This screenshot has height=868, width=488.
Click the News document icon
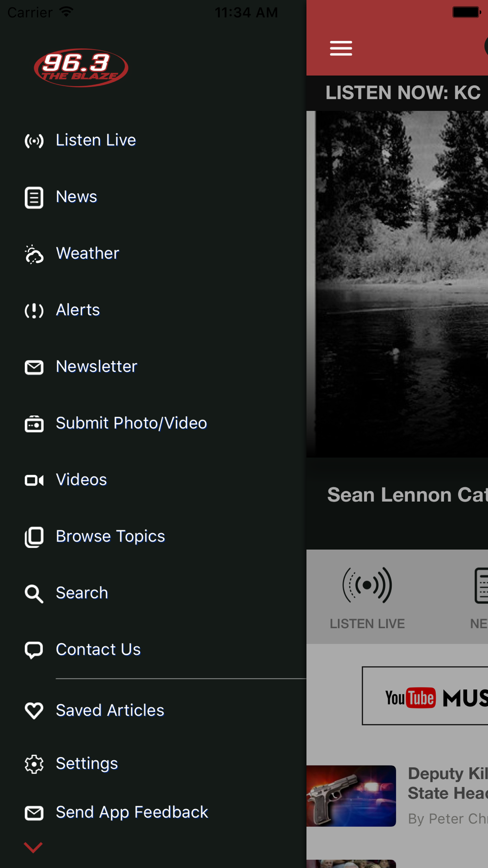coord(34,198)
